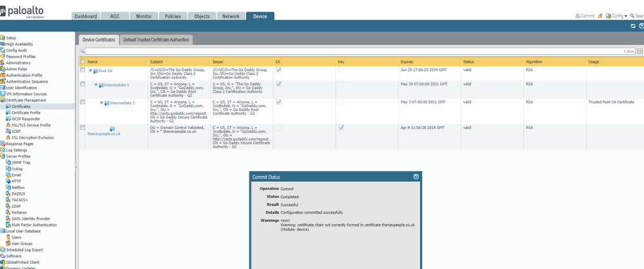The width and height of the screenshot is (644, 269).
Task: Click the refresh icon in header bar
Action: point(633,26)
